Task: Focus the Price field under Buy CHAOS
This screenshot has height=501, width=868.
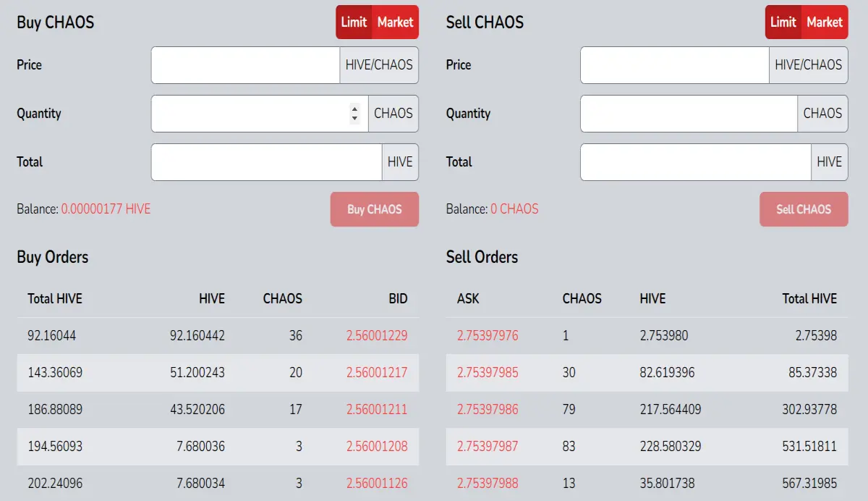Action: click(246, 65)
